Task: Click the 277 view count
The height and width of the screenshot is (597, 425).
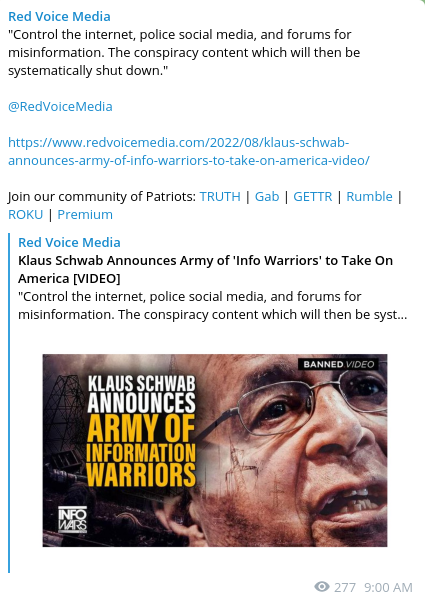Action: pos(345,587)
